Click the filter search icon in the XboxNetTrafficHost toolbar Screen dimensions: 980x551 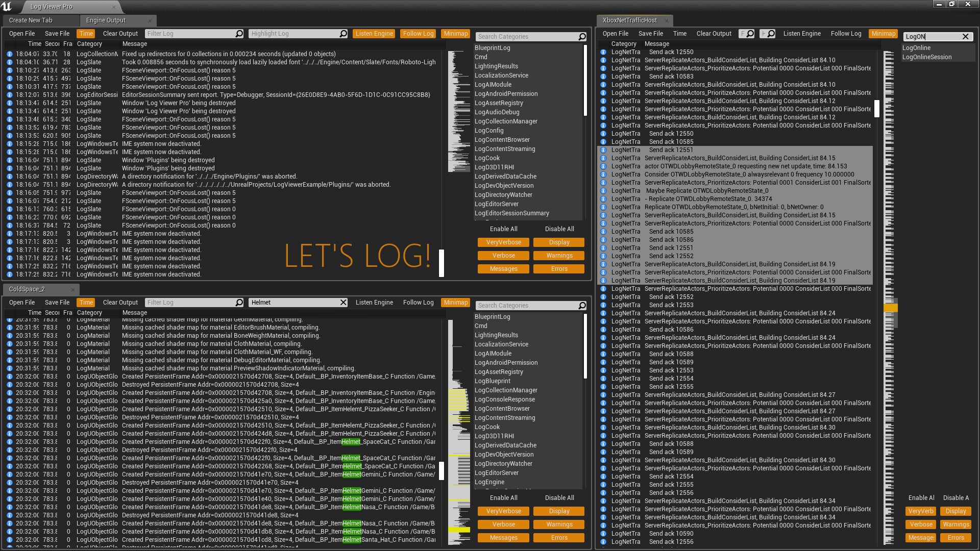click(750, 34)
